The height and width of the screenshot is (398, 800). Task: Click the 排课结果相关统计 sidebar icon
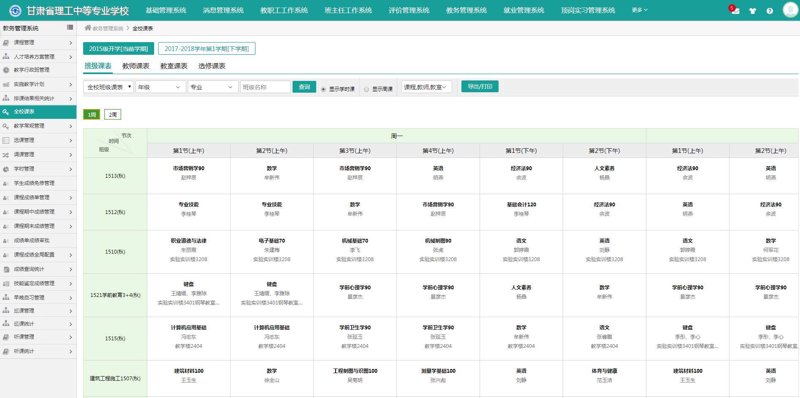tap(6, 97)
